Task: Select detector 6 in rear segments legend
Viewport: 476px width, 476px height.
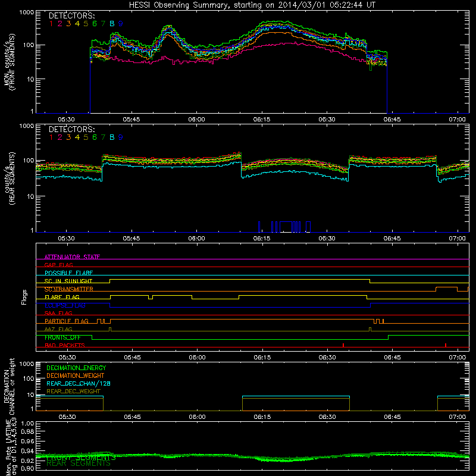Action: tap(95, 137)
